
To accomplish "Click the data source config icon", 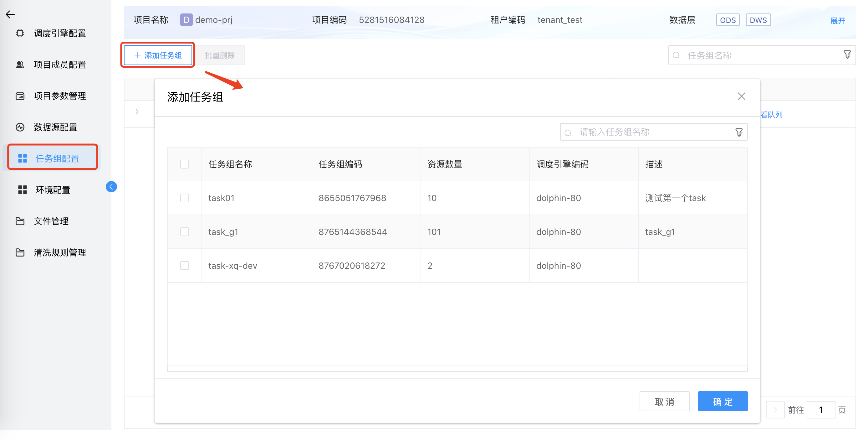I will [20, 127].
